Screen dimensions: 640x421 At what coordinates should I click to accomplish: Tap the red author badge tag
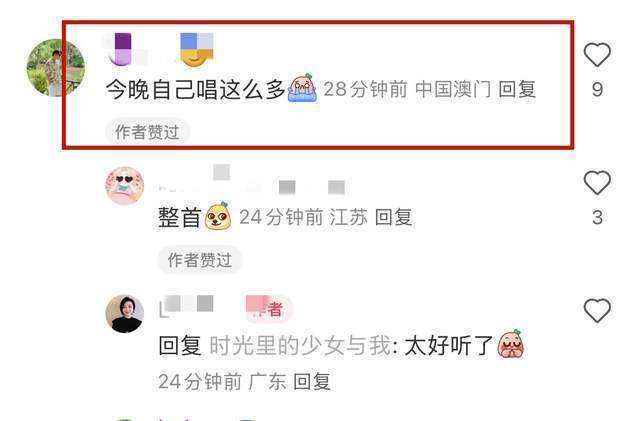pos(268,309)
